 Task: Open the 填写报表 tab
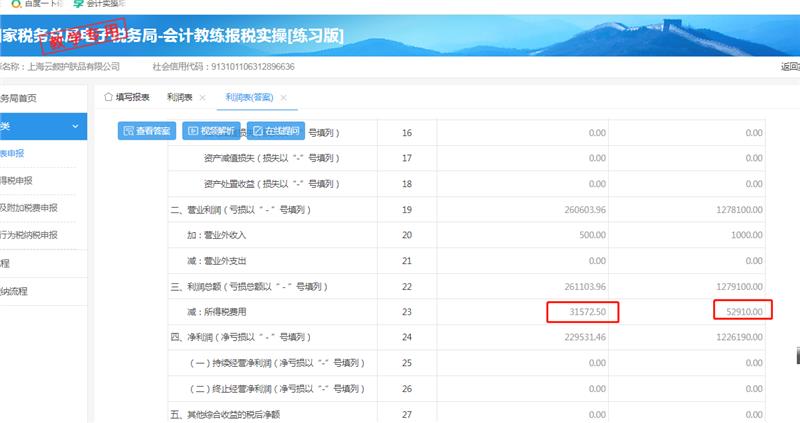132,97
